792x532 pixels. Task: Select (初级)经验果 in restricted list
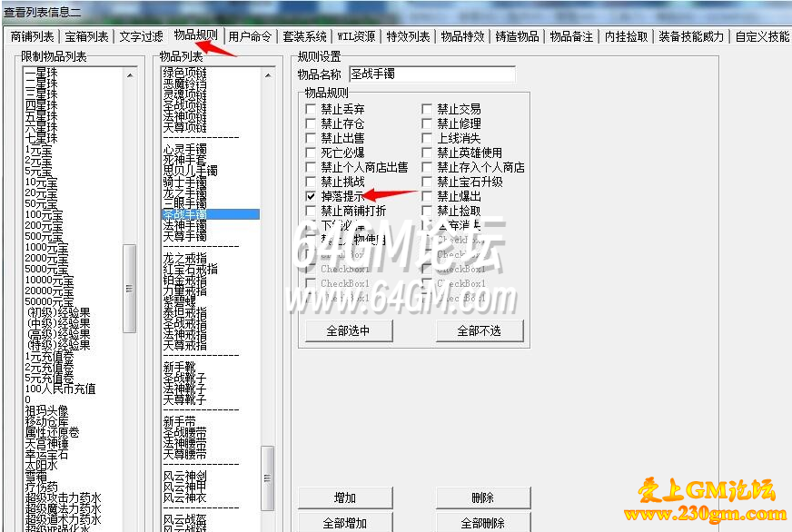(59, 312)
